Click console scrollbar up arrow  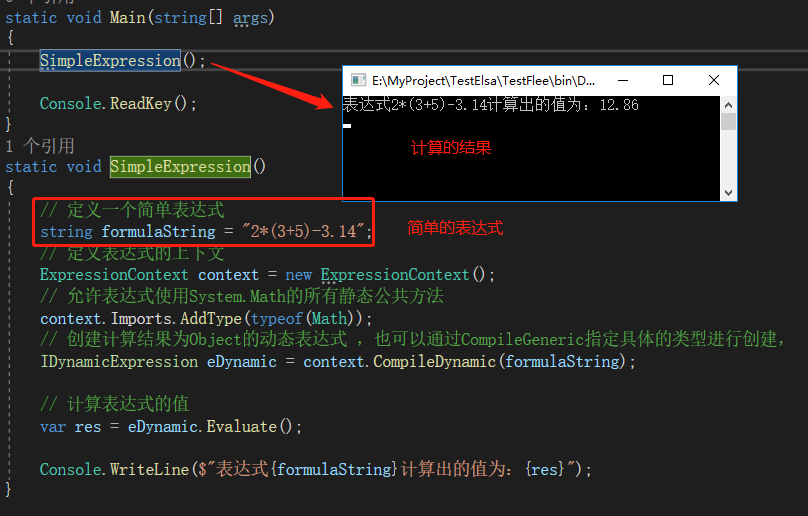click(728, 105)
